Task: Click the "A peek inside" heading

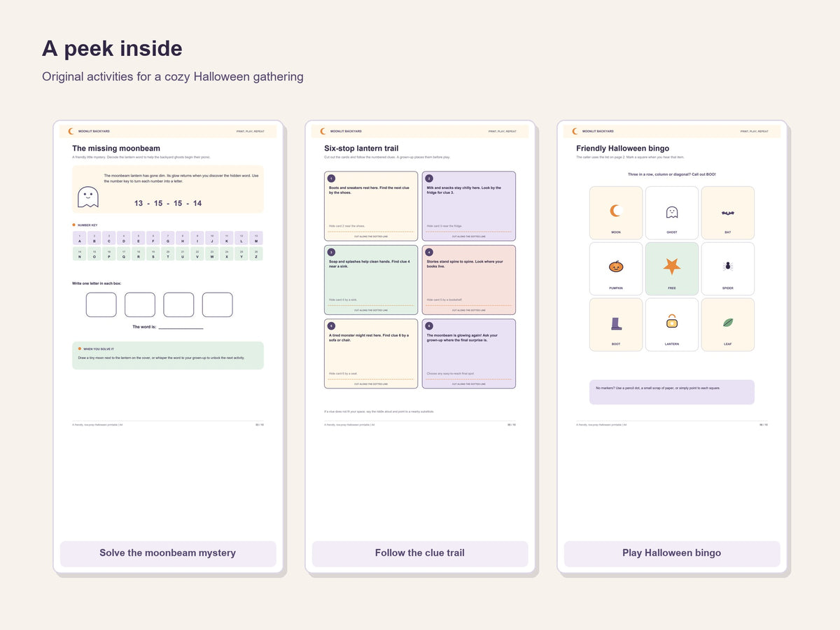Action: [x=112, y=48]
